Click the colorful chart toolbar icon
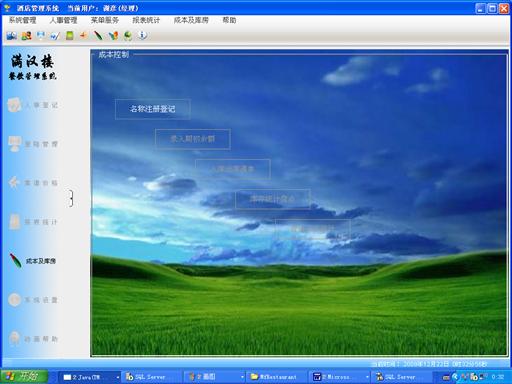This screenshot has height=384, width=512. click(113, 35)
